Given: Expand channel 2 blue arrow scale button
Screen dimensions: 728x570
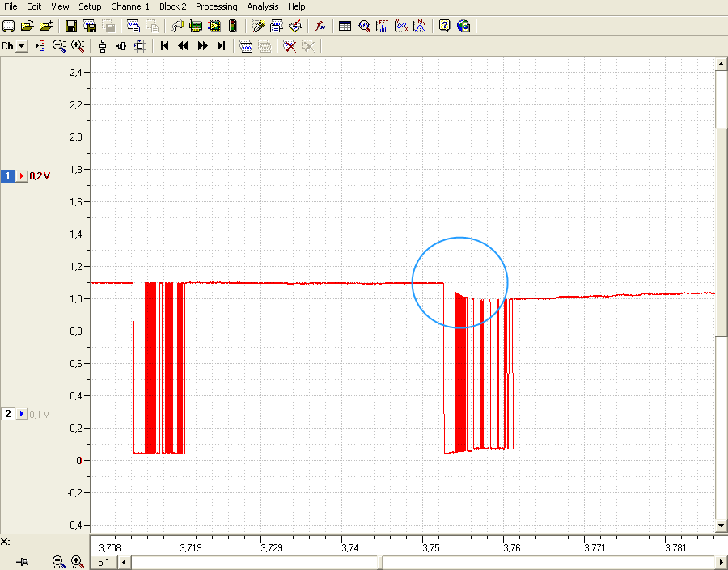Looking at the screenshot, I should (22, 414).
